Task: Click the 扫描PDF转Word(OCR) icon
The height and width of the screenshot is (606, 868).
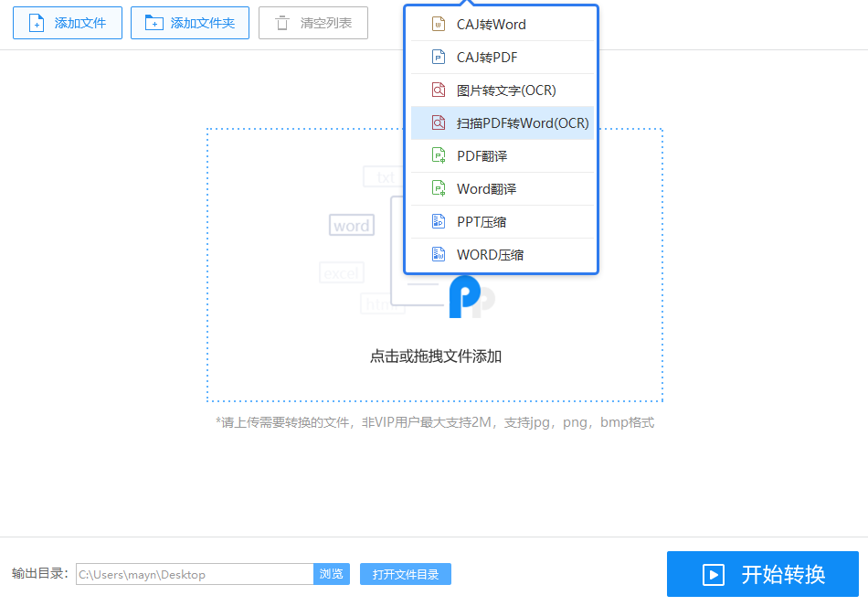Action: tap(439, 123)
